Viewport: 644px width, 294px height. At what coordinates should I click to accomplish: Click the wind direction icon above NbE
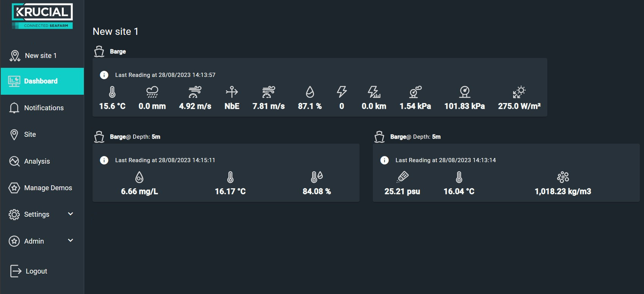pyautogui.click(x=232, y=92)
